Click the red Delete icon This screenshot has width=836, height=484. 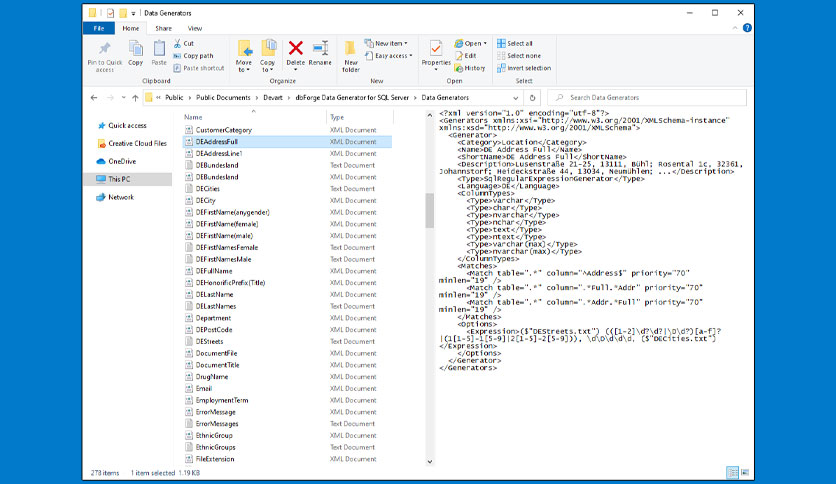coord(295,49)
